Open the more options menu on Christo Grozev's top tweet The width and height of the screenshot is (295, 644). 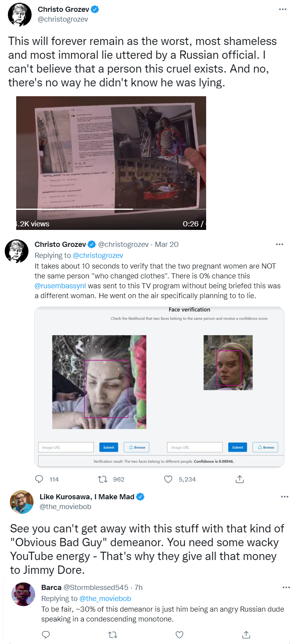click(x=282, y=9)
